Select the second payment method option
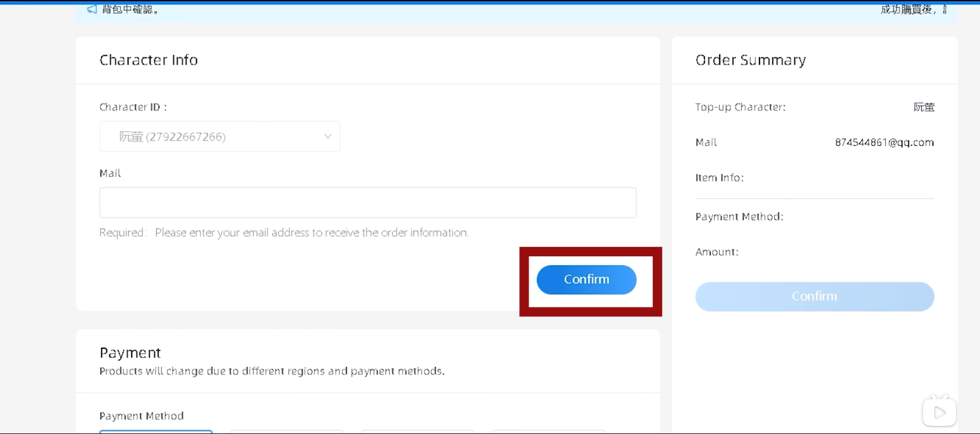 pyautogui.click(x=287, y=432)
